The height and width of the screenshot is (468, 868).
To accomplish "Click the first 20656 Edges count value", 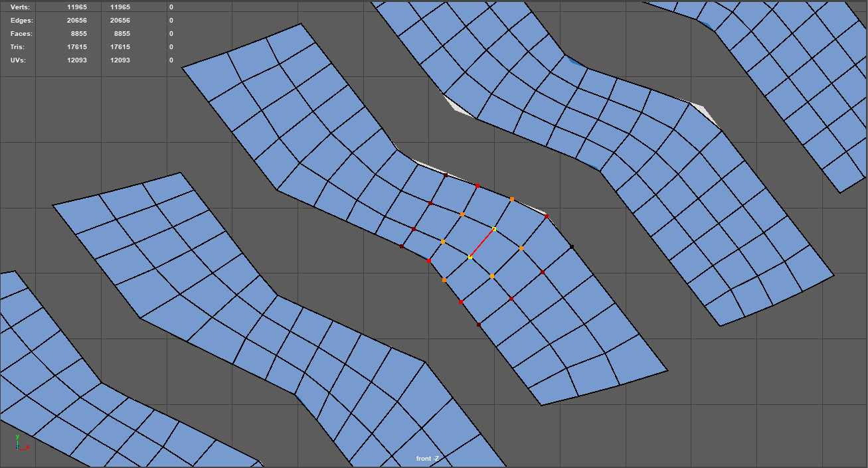I will 77,21.
